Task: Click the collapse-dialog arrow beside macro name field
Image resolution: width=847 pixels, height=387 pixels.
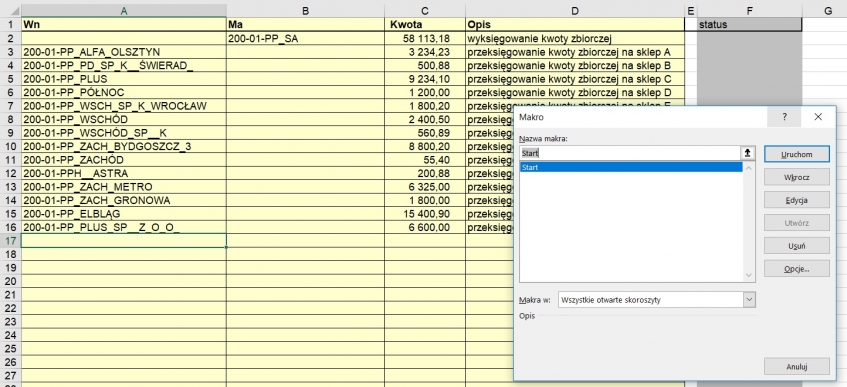Action: click(748, 153)
